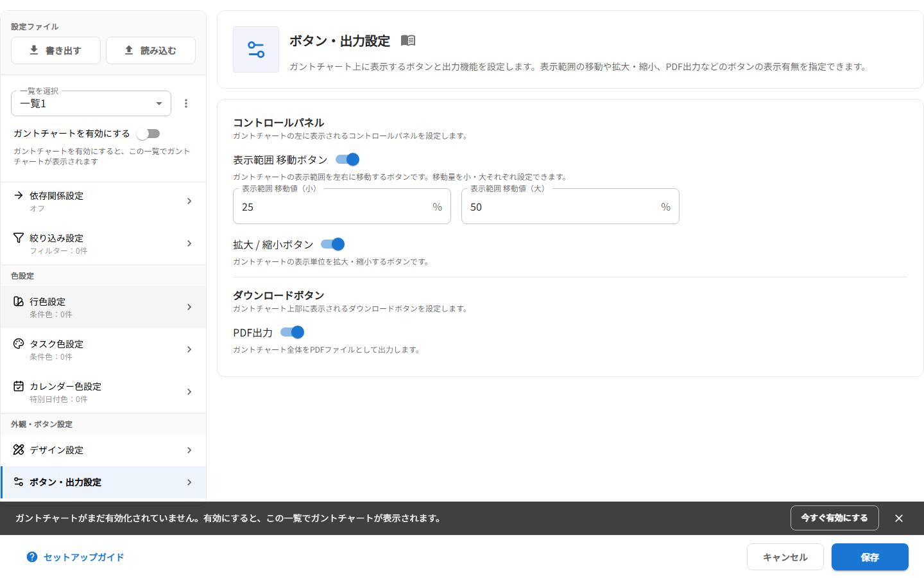Click the デザイン設定 design icon
This screenshot has height=578, width=924.
pos(19,450)
